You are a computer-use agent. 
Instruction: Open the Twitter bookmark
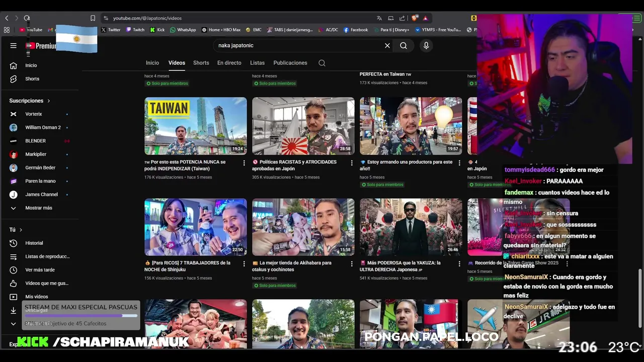pyautogui.click(x=111, y=30)
